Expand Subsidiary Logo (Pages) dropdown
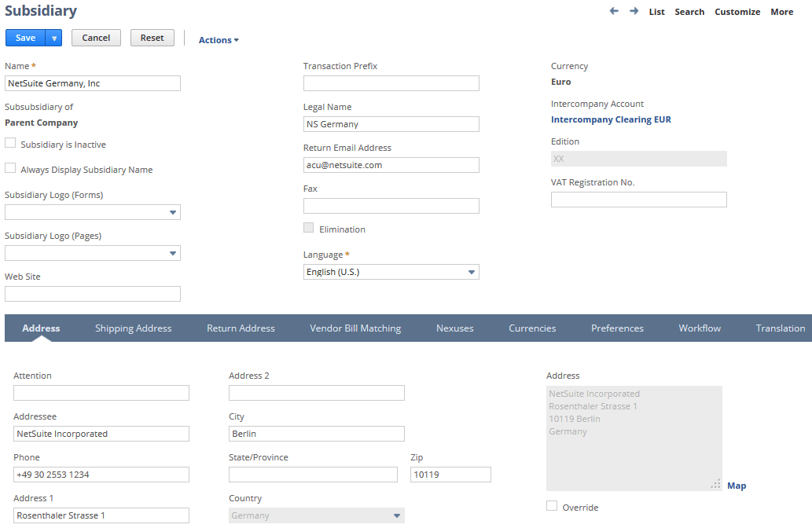812x528 pixels. 173,253
